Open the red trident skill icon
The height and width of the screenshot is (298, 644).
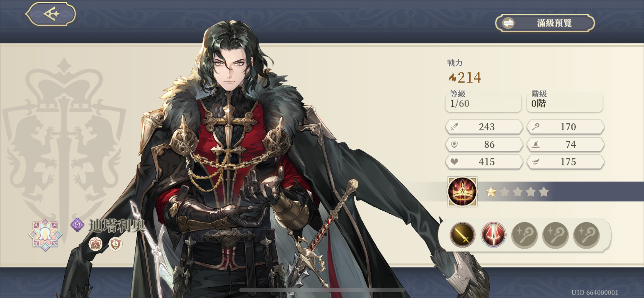click(x=493, y=235)
